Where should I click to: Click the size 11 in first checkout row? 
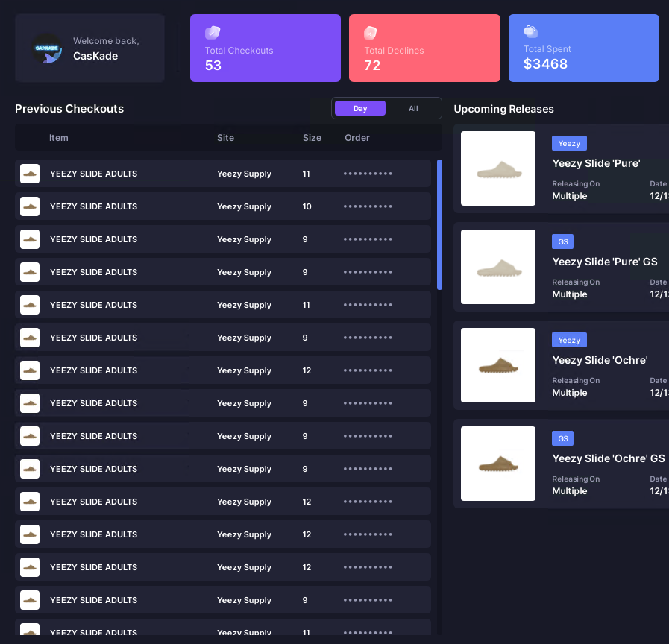(x=306, y=174)
